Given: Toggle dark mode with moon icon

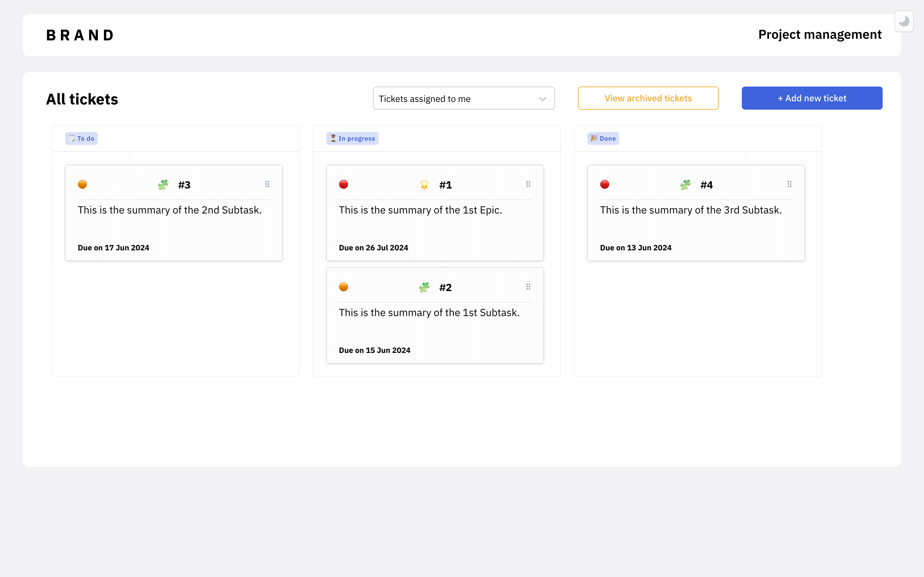Looking at the screenshot, I should coord(904,21).
